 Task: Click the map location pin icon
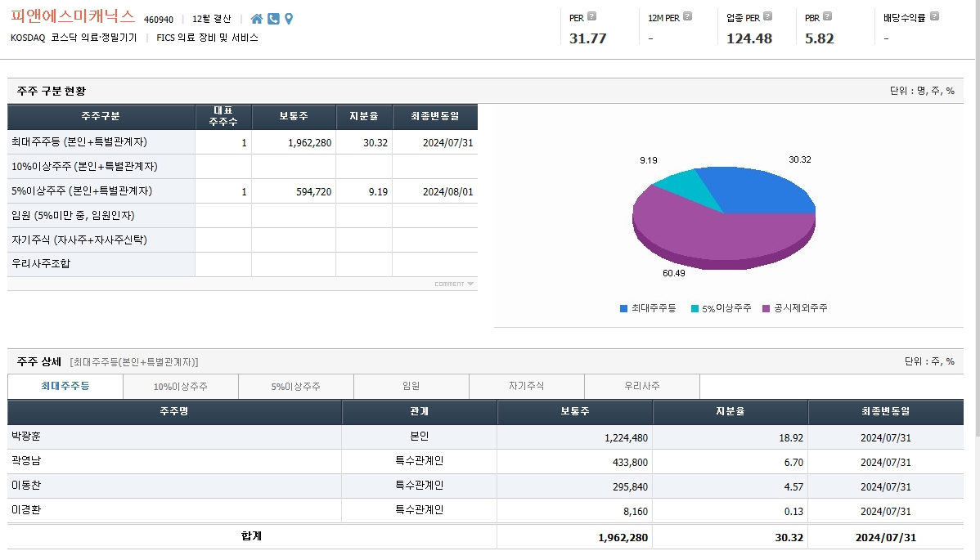point(289,19)
